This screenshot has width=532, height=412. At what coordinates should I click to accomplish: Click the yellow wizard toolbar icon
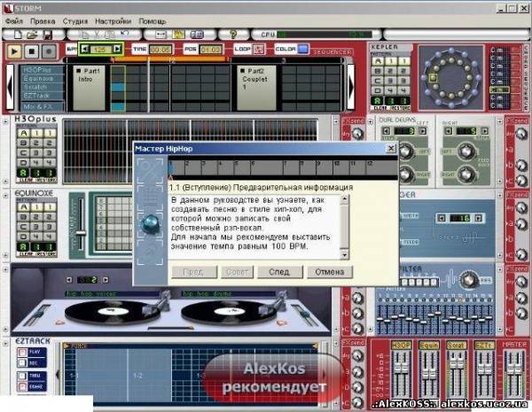(178, 35)
